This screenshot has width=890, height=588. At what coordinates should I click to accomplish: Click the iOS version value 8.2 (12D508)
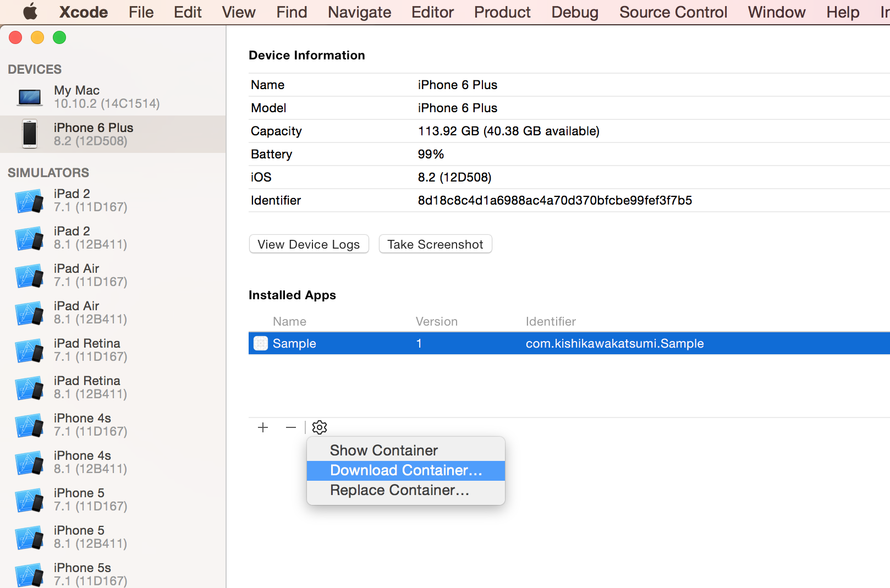click(x=454, y=177)
